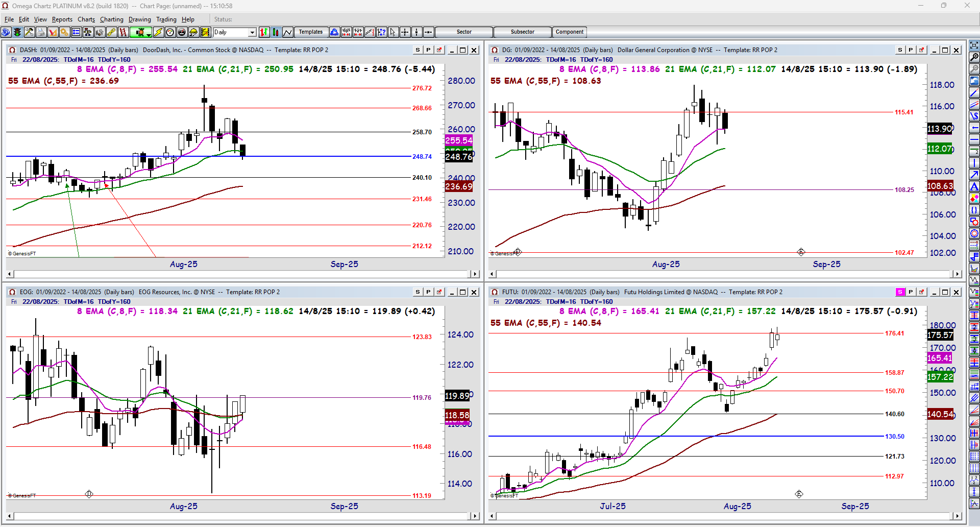Click the printer icon in the toolbar
Screen dimensions: 980x527
[41, 32]
